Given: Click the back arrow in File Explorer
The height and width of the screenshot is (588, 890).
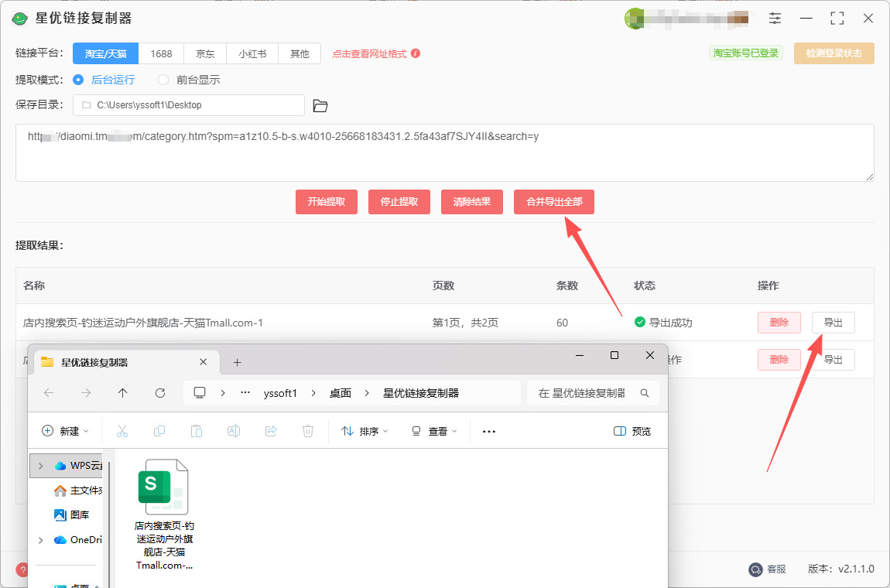Looking at the screenshot, I should 49,393.
